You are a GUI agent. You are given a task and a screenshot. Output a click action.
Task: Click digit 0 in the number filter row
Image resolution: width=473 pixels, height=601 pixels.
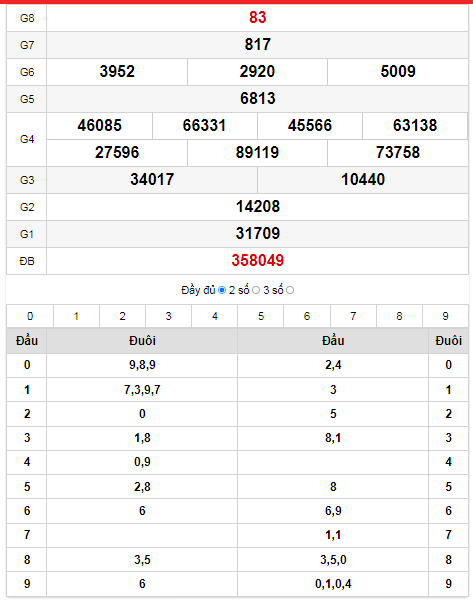[30, 316]
